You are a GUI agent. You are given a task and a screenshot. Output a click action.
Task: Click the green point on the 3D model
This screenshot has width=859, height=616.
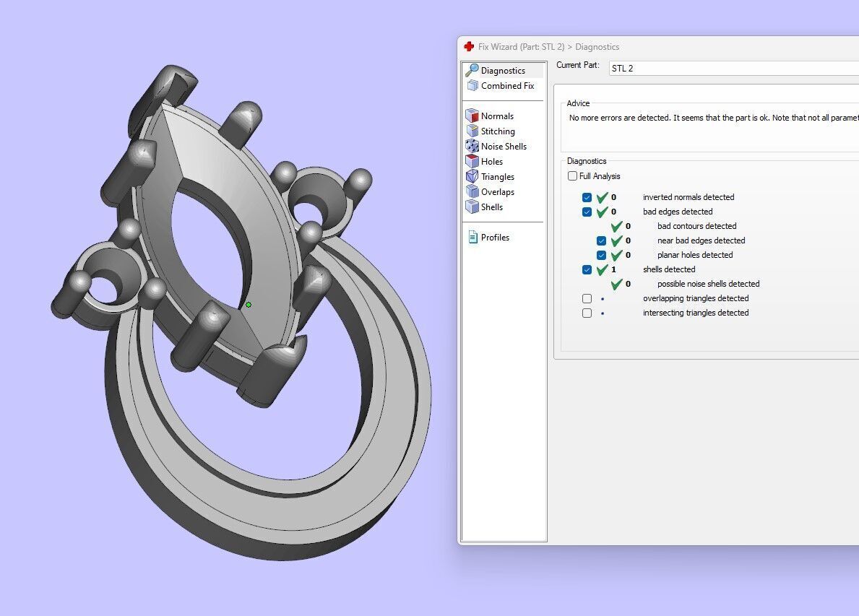pyautogui.click(x=249, y=305)
